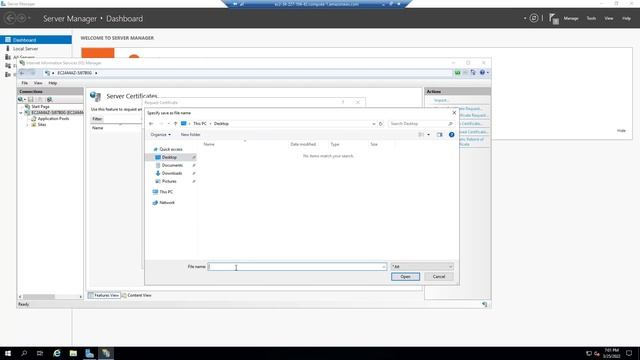Click the Up one level arrow

pos(176,124)
